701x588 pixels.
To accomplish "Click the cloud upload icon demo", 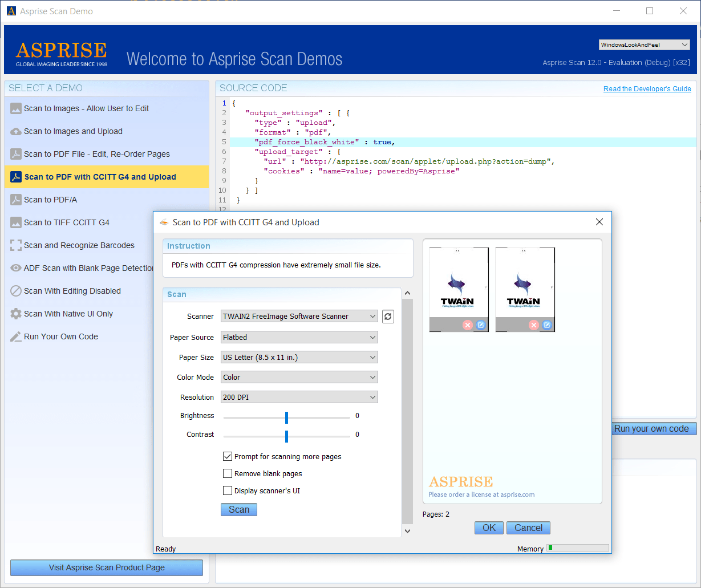I will 16,131.
